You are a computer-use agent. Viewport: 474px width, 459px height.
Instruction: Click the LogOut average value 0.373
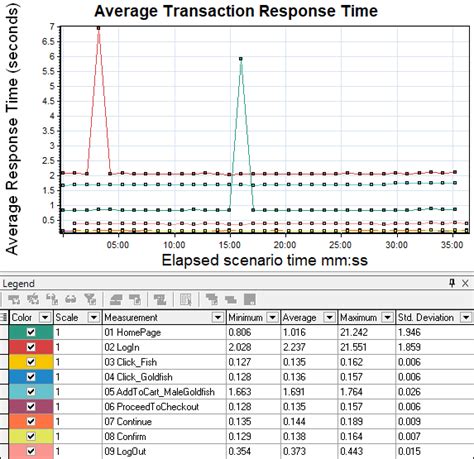pos(294,451)
